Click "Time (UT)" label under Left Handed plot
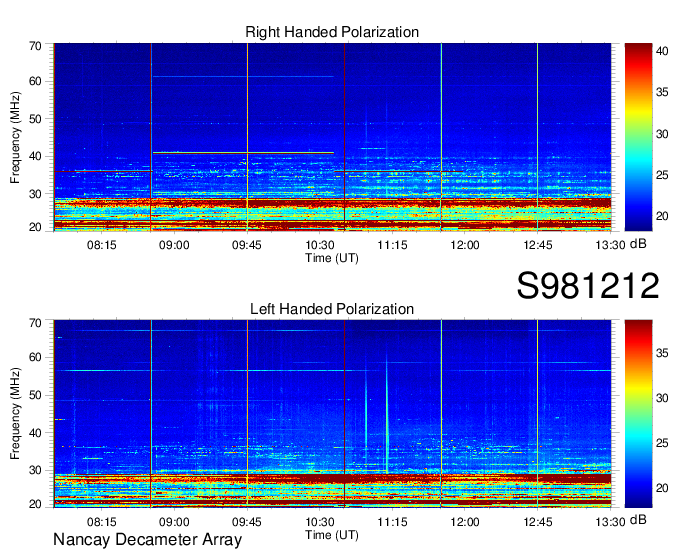The height and width of the screenshot is (552, 680). [332, 535]
